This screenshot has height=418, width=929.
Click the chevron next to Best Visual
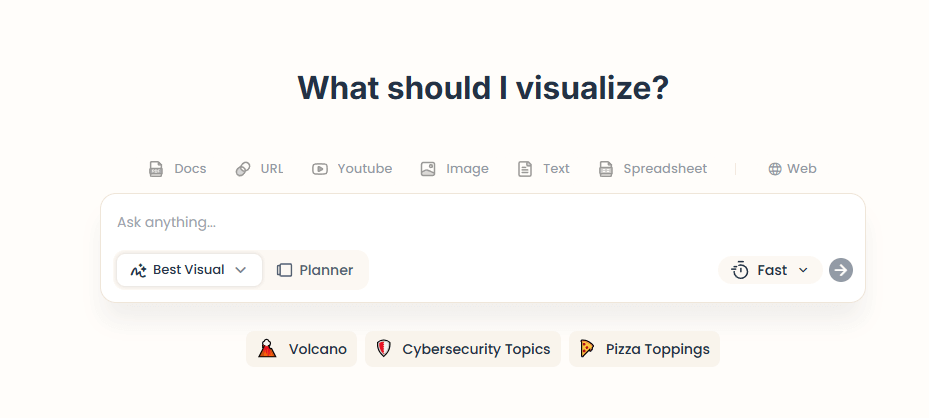[241, 270]
